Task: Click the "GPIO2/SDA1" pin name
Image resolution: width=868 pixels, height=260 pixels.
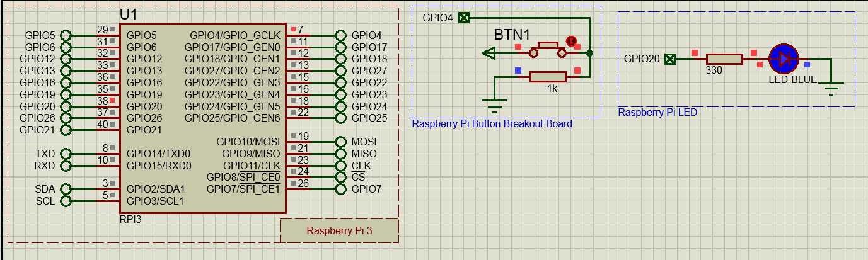Action: click(156, 189)
